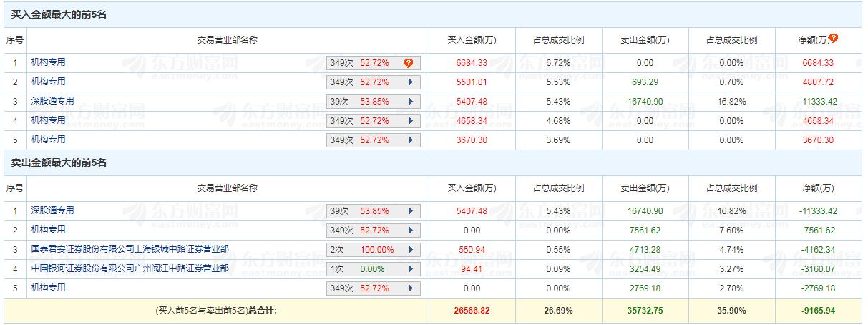
Task: Click orange question mark icon in first buy row
Action: pyautogui.click(x=409, y=63)
